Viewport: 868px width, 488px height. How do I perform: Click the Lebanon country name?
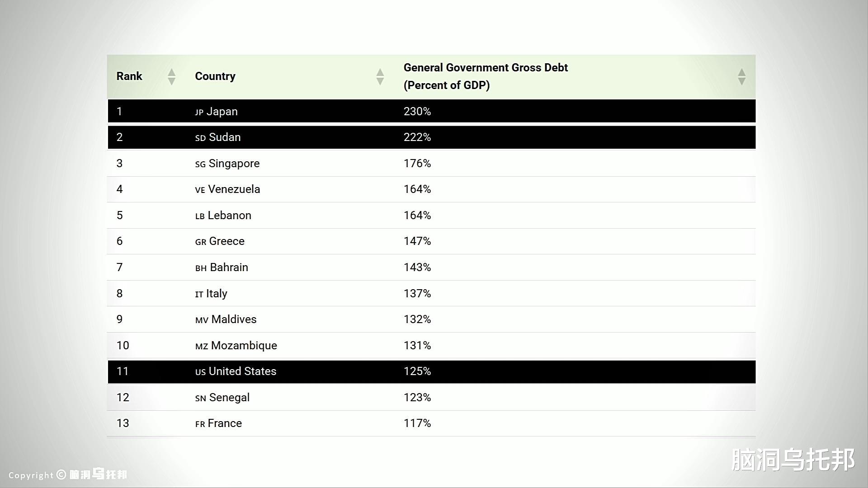(229, 216)
